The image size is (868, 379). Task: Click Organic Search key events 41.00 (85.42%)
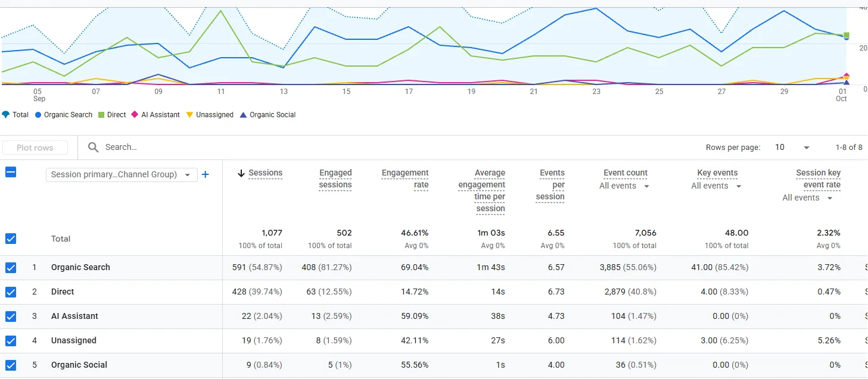(720, 268)
